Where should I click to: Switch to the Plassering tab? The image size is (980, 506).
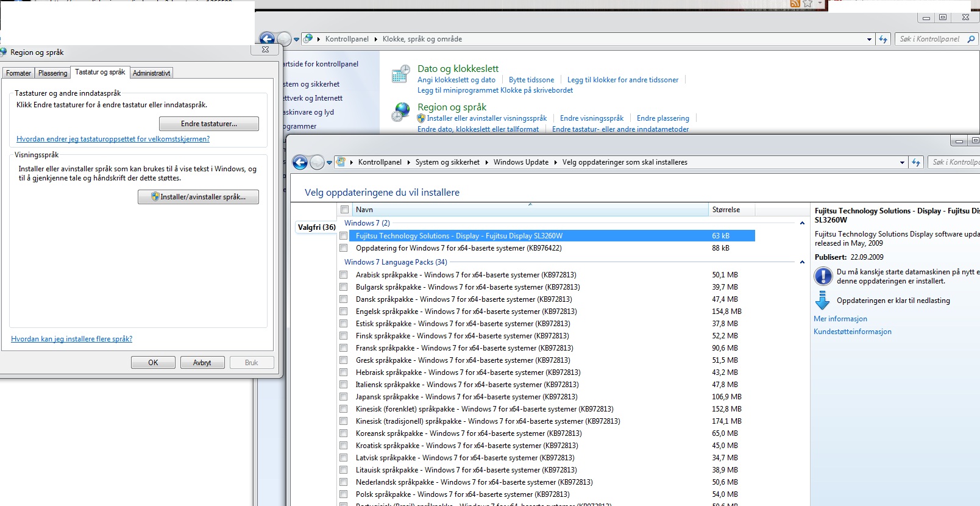[52, 73]
